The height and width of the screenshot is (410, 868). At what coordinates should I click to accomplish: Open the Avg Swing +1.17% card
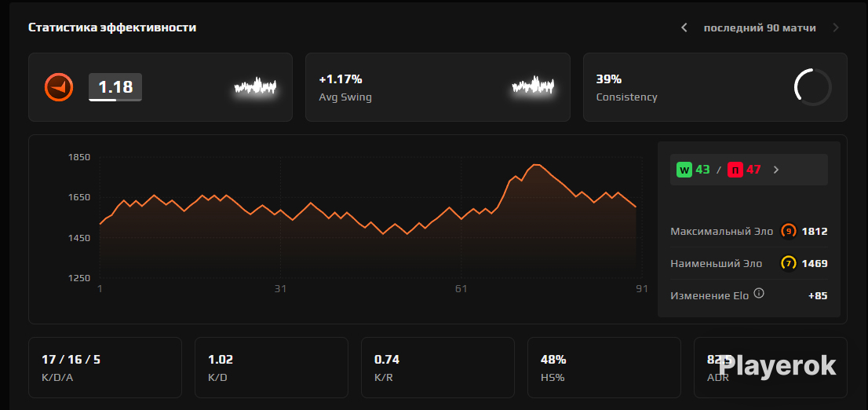[x=437, y=87]
